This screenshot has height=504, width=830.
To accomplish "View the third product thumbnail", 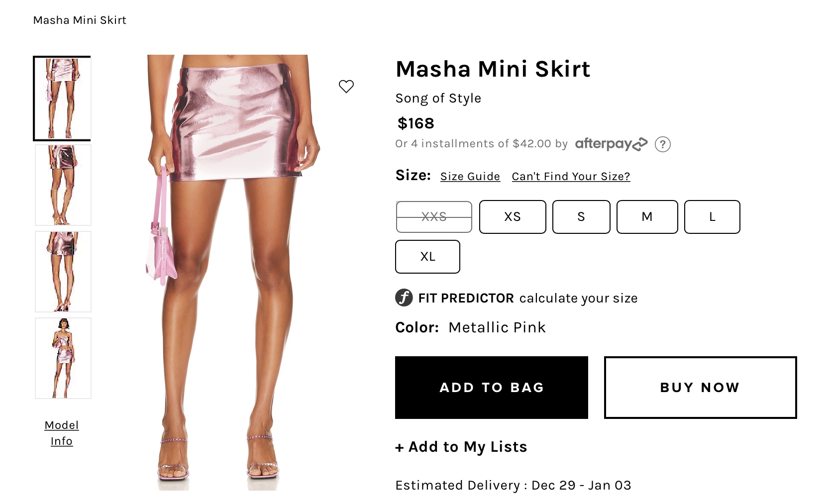I will coord(63,272).
